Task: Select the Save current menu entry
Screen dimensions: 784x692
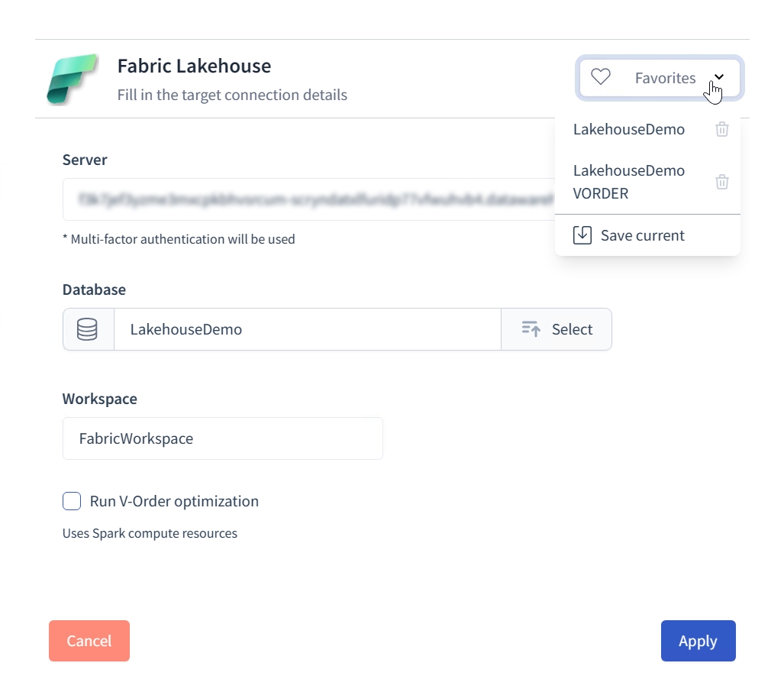Action: (642, 235)
